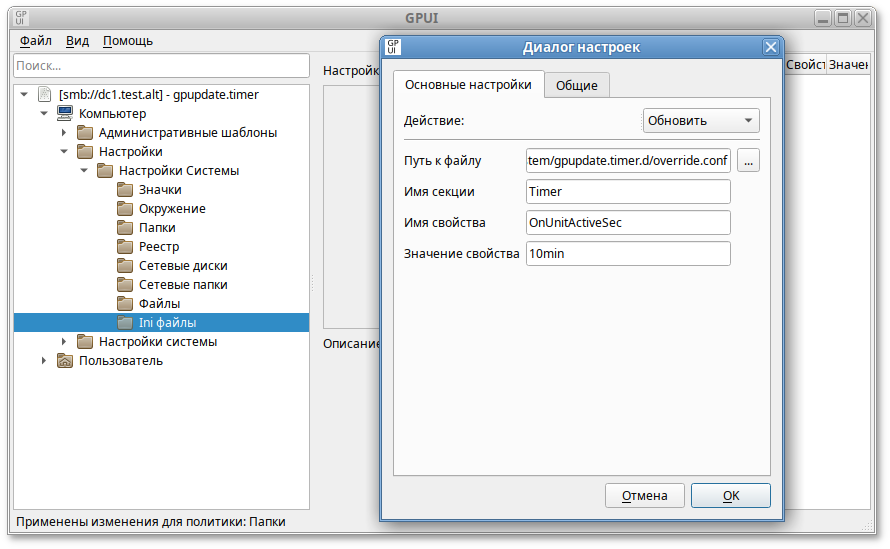Click the Административные шаблоны folder icon
The height and width of the screenshot is (549, 890).
coord(84,133)
